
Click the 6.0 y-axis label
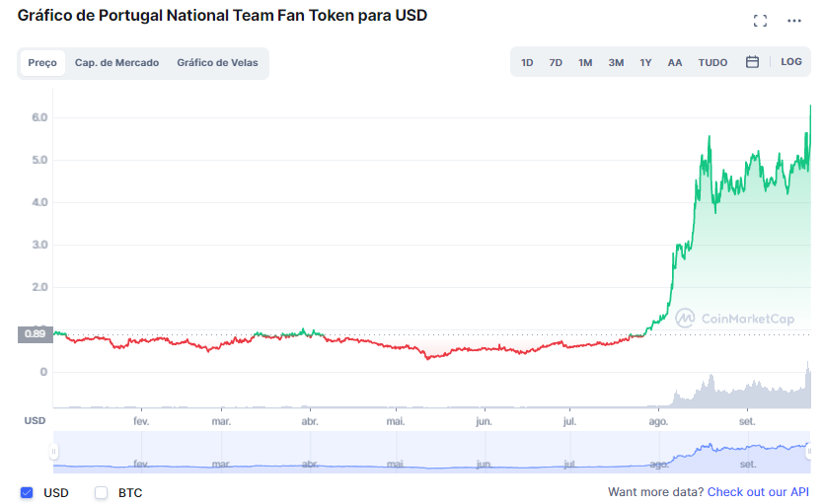(39, 117)
